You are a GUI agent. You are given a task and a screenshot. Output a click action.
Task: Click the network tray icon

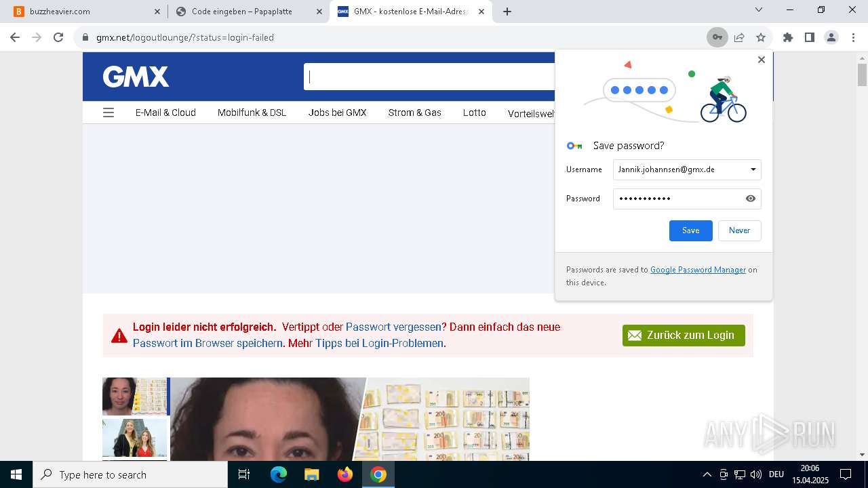pos(740,474)
